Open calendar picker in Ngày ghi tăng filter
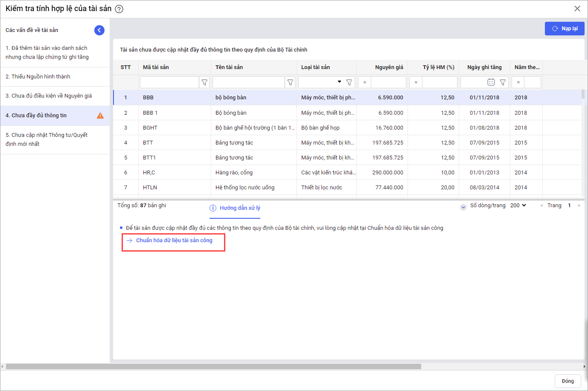 coord(491,82)
